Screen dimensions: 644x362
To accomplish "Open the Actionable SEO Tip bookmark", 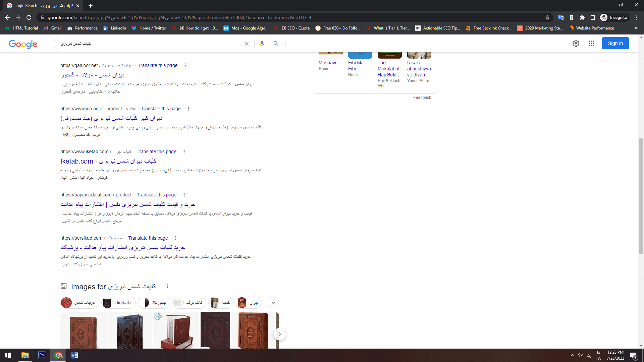I will click(x=438, y=28).
